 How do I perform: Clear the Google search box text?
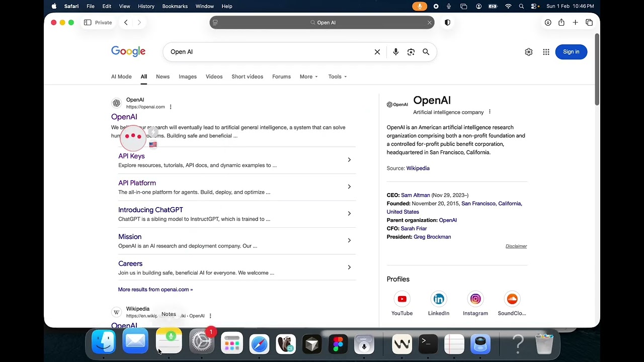[x=377, y=52]
